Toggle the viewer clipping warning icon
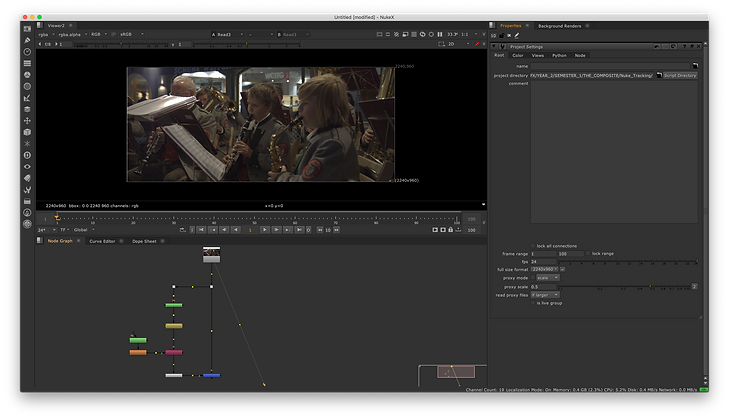This screenshot has width=729, height=418. [x=397, y=34]
